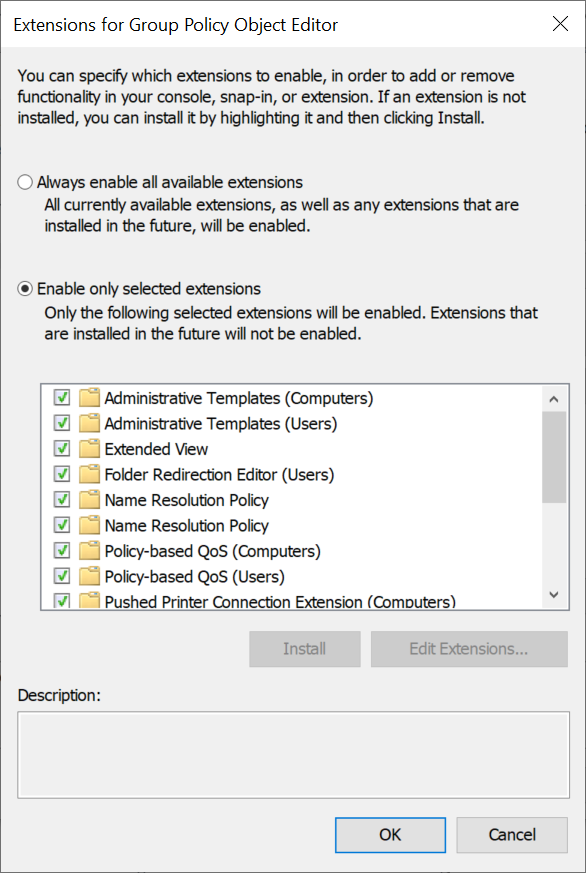The image size is (586, 873).
Task: Close the Extensions dialog window
Action: coord(560,24)
